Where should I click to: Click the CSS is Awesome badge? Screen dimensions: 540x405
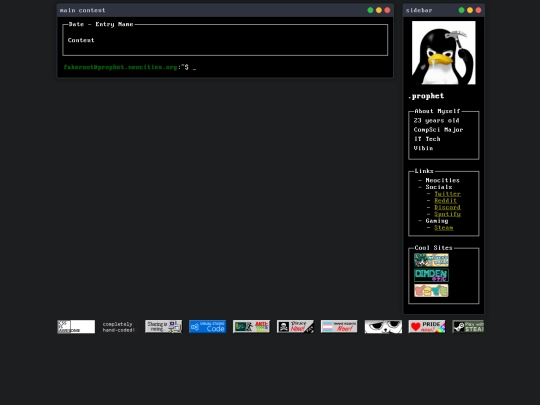[x=76, y=326]
